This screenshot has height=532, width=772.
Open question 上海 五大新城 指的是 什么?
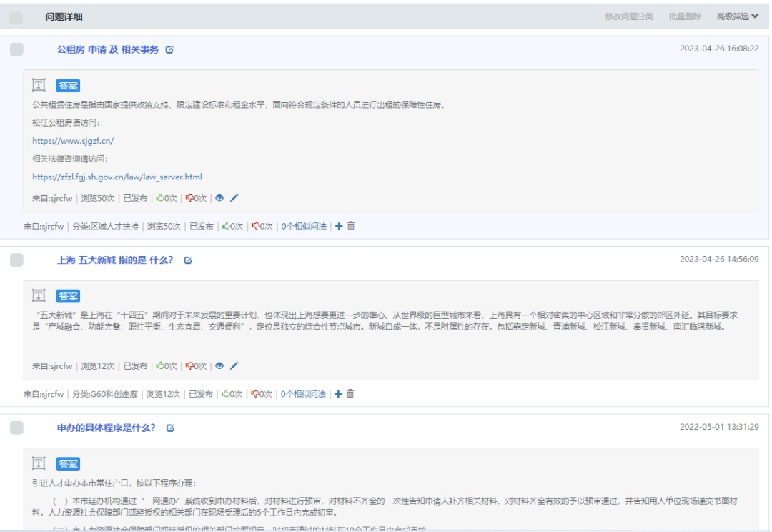(115, 260)
